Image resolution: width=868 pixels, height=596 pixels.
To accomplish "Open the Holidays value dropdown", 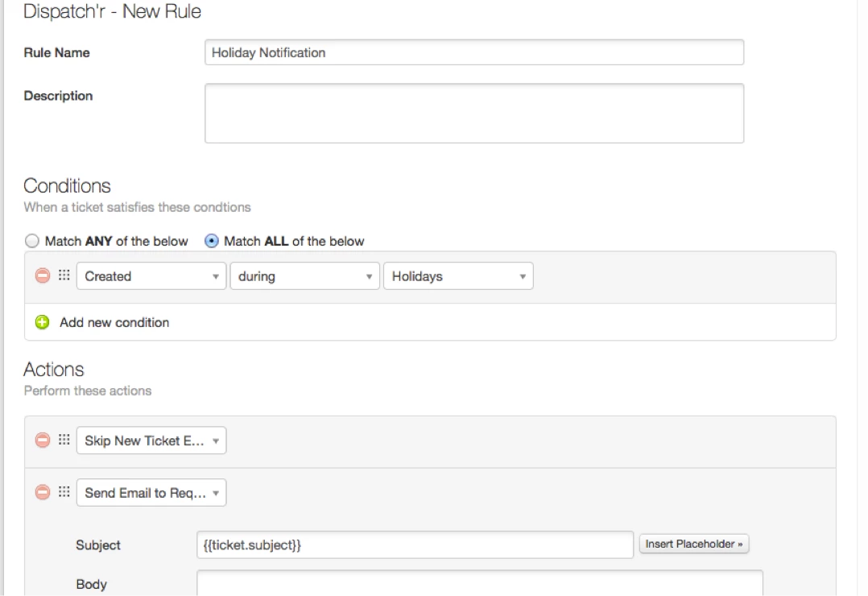I will click(x=458, y=275).
